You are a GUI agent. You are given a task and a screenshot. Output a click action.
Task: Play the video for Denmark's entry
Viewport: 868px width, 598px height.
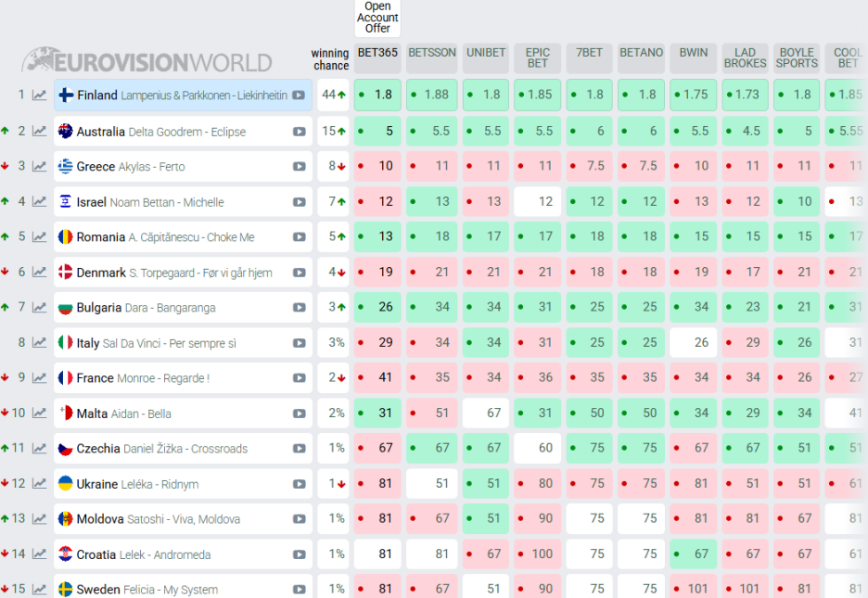coord(299,273)
